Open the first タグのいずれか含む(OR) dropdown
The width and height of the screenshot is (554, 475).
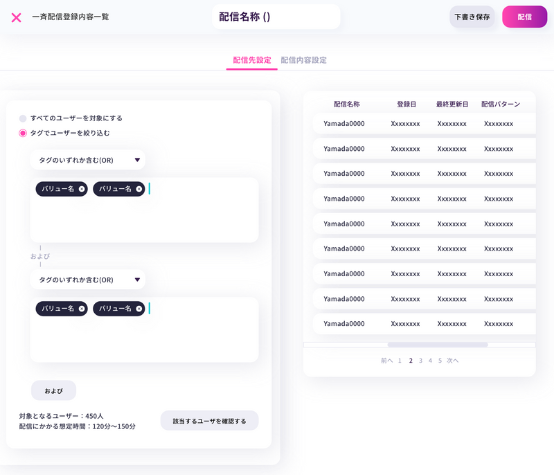click(88, 160)
